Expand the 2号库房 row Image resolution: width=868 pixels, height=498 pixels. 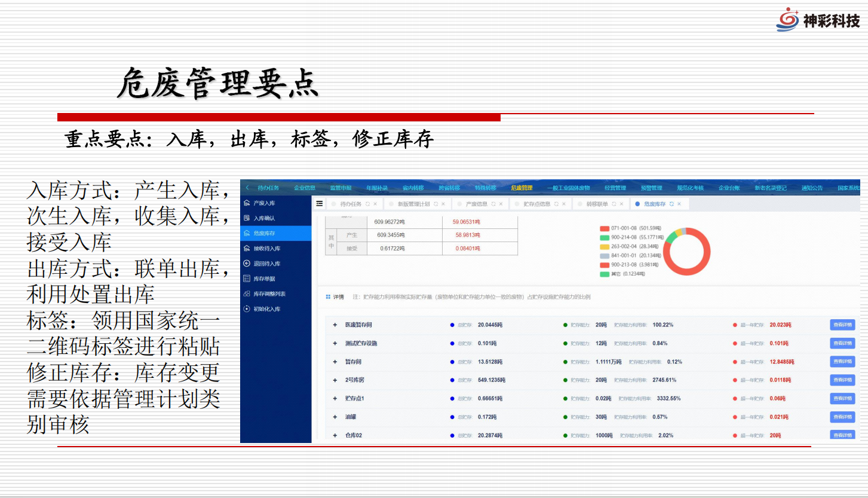335,380
